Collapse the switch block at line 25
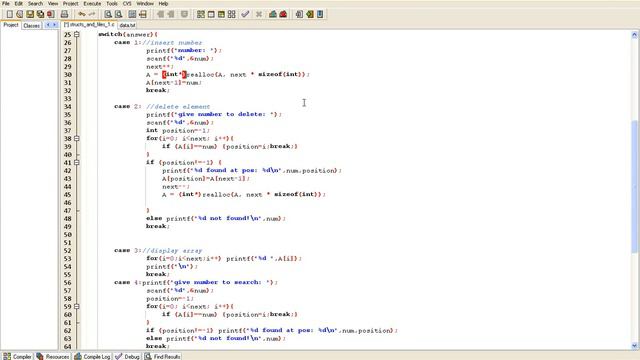Viewport: 640px width, 360px height. click(76, 35)
